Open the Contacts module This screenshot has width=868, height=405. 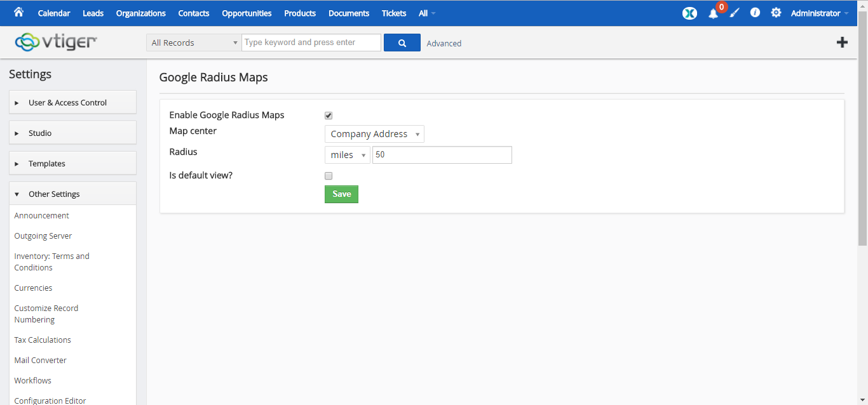tap(194, 13)
